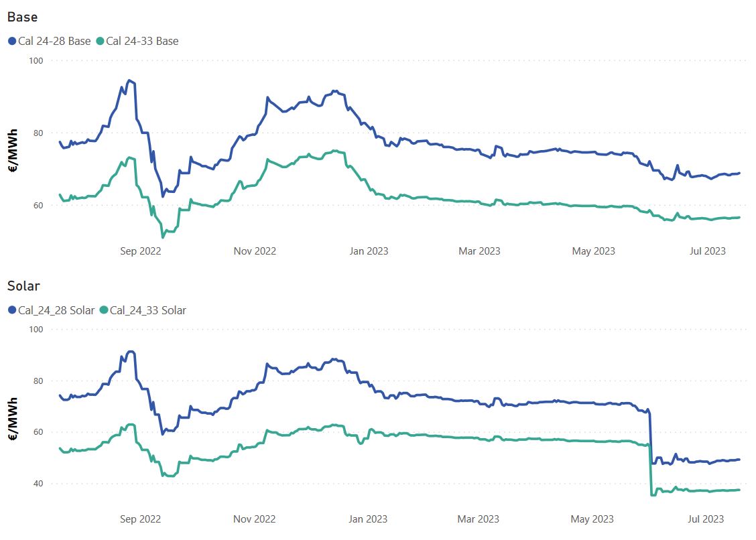Screen dimensions: 756x540
Task: Click the €/MWh axis title of Base chart
Action: 13,151
